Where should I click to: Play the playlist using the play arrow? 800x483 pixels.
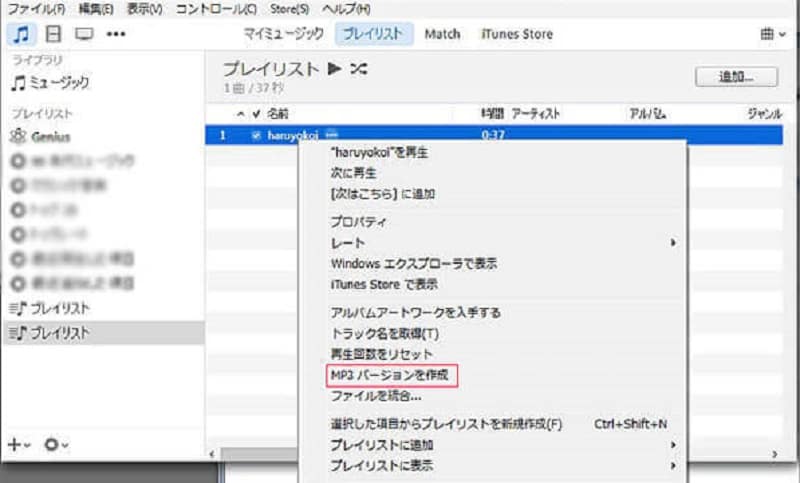pyautogui.click(x=334, y=68)
